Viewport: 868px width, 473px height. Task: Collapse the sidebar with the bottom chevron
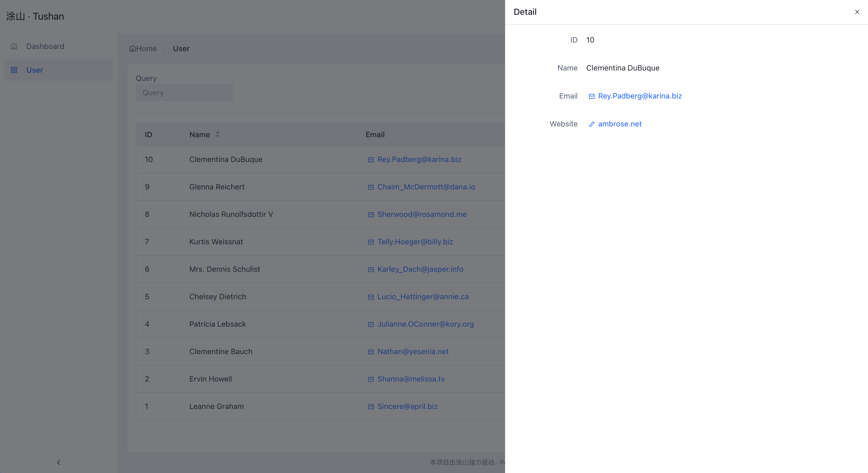[59, 462]
